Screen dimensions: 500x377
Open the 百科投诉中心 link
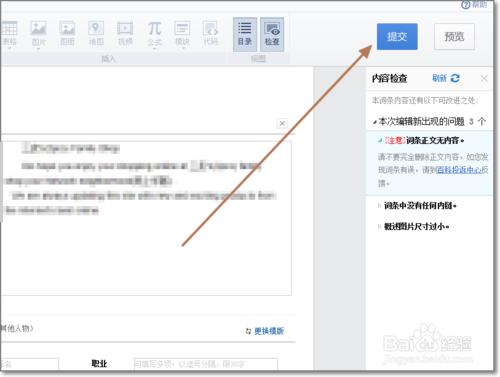tap(459, 170)
